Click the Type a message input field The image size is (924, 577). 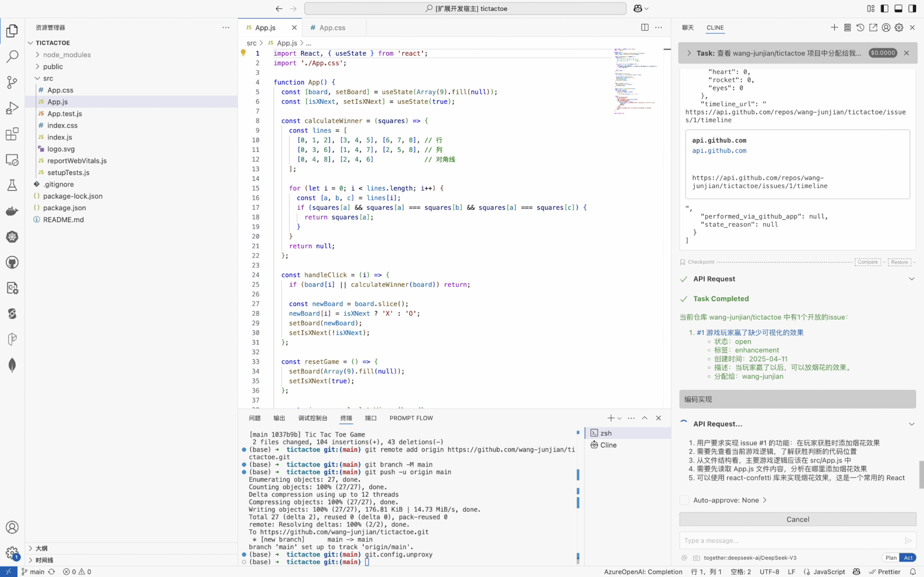tap(790, 540)
